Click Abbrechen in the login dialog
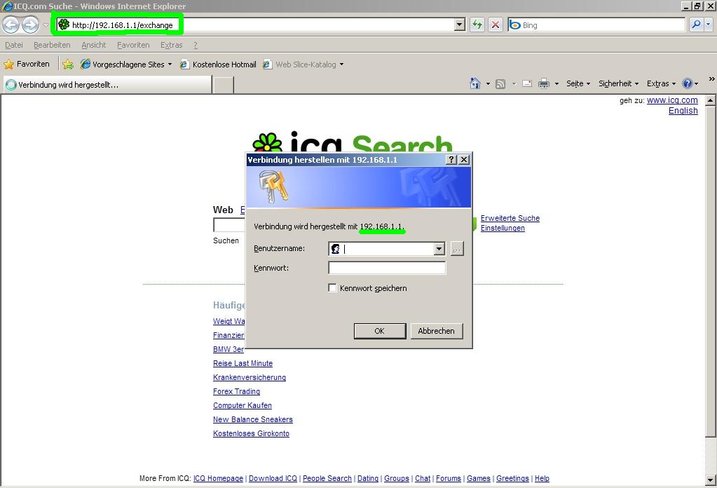This screenshot has width=717, height=488. tap(436, 331)
